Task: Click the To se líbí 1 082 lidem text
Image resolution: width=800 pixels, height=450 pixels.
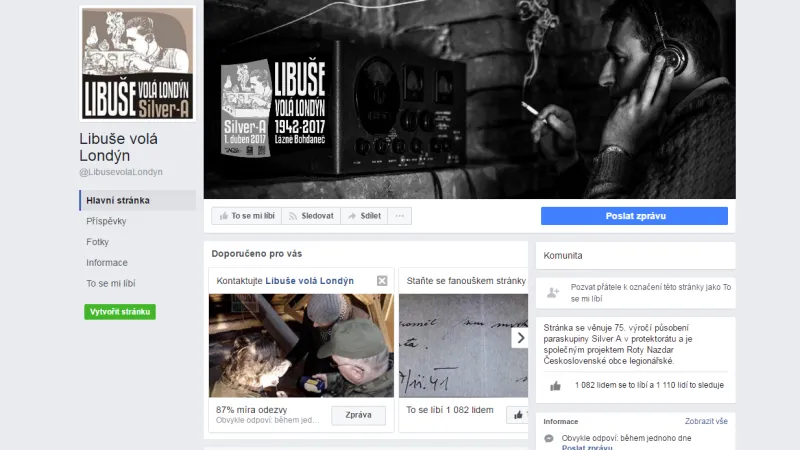Action: tap(449, 410)
